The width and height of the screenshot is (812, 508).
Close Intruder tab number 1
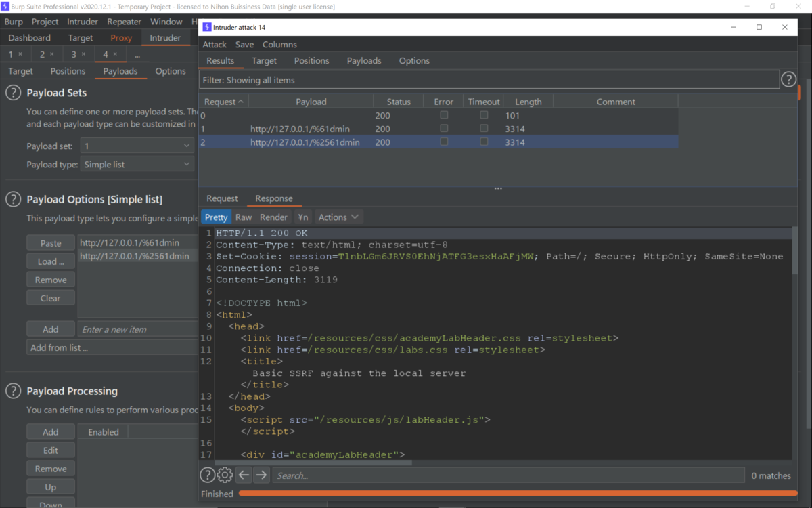pyautogui.click(x=20, y=54)
